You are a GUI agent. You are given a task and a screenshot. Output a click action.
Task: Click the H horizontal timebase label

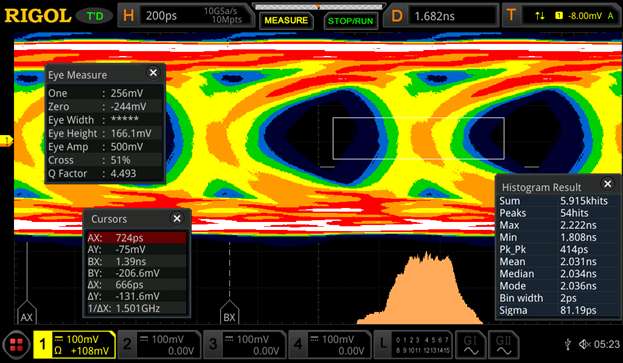[128, 16]
